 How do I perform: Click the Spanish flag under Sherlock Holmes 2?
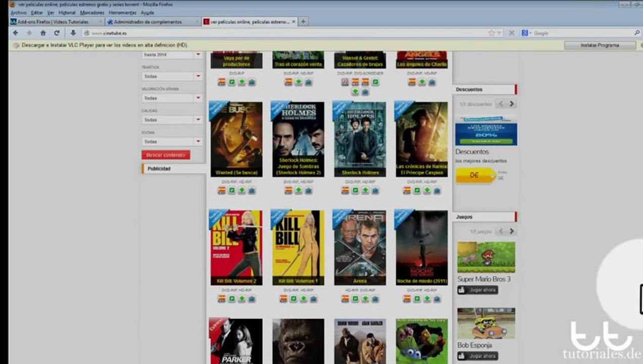click(x=288, y=190)
